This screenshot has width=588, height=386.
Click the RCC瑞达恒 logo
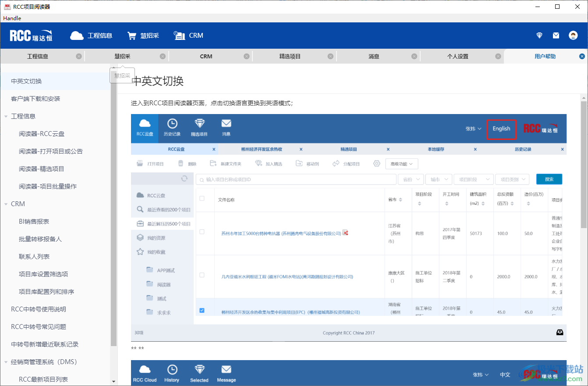(30, 36)
